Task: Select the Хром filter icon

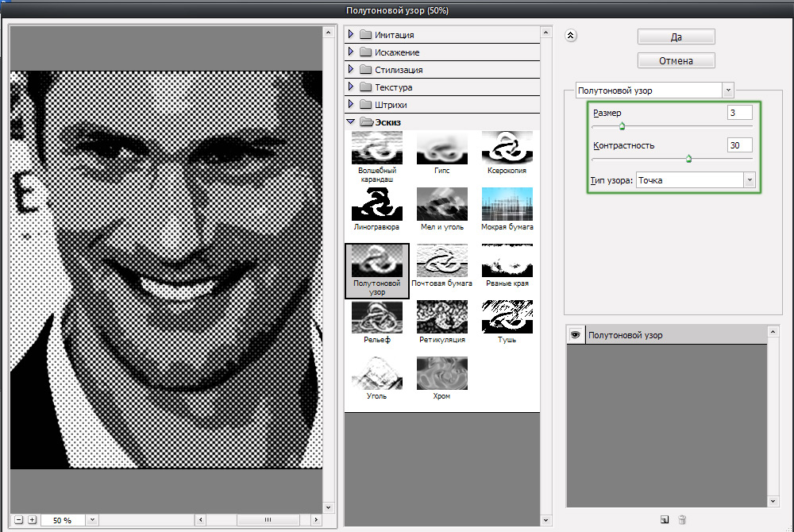Action: [x=442, y=373]
